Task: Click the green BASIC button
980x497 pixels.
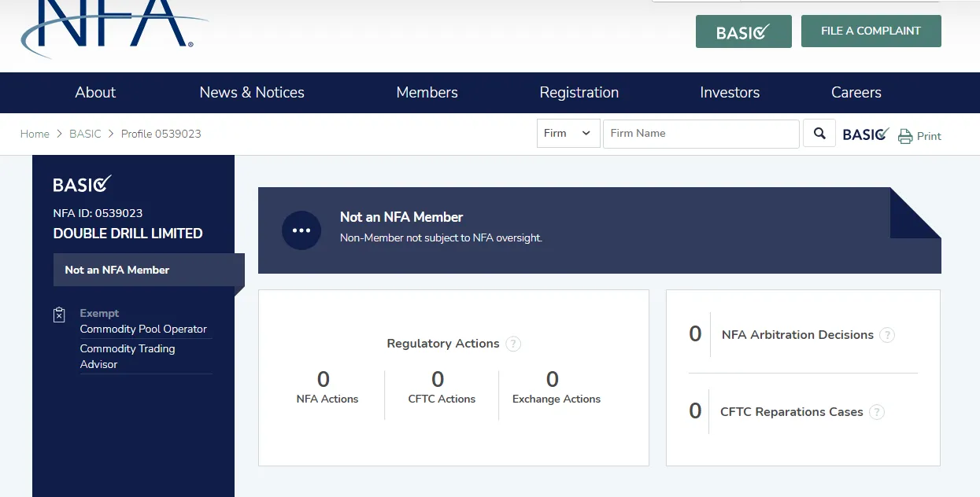Action: tap(744, 31)
